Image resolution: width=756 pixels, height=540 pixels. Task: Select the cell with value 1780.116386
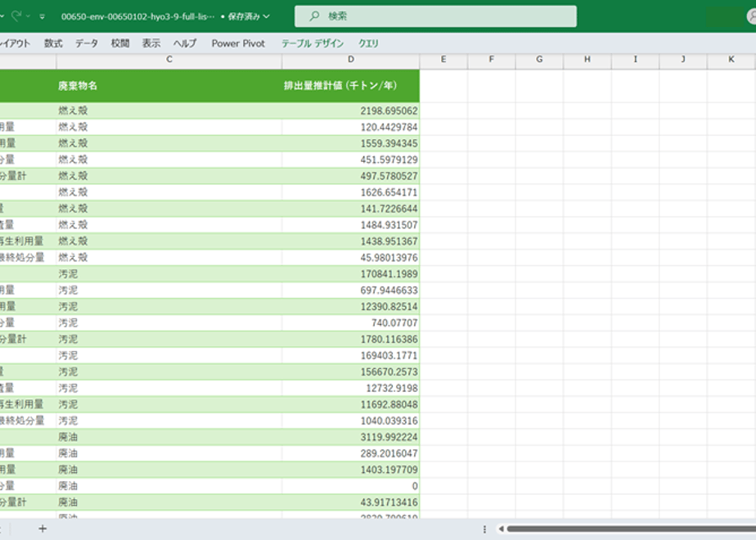(x=350, y=340)
